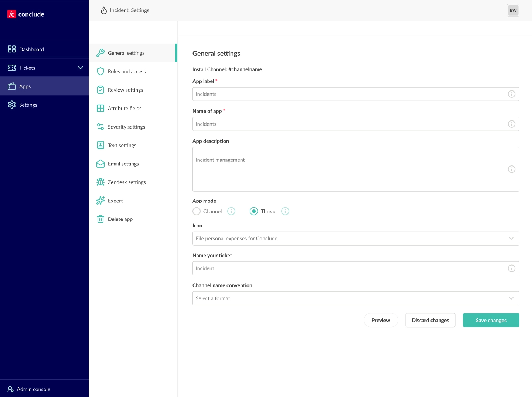Click the Roles and access shield icon
532x397 pixels.
point(100,71)
